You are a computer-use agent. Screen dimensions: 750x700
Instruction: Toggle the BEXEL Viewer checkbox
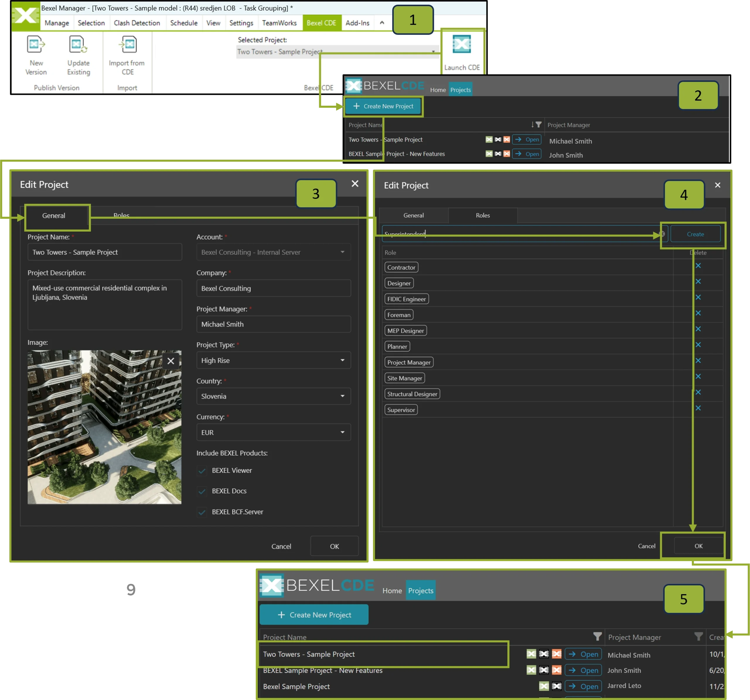(202, 471)
